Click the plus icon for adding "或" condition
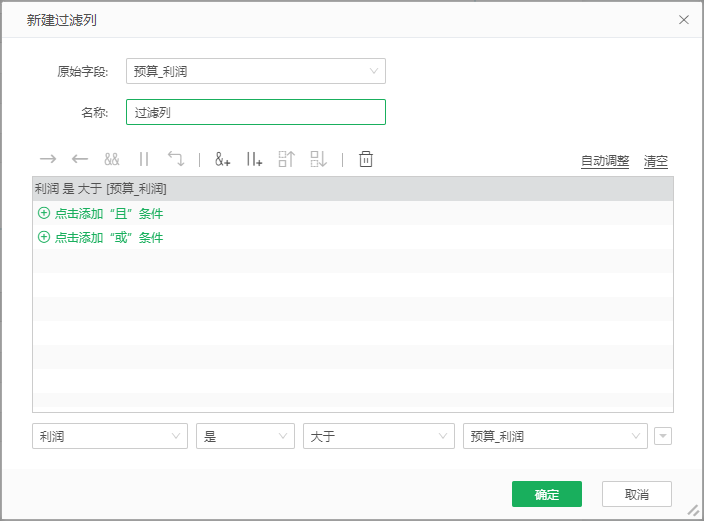 (x=44, y=237)
